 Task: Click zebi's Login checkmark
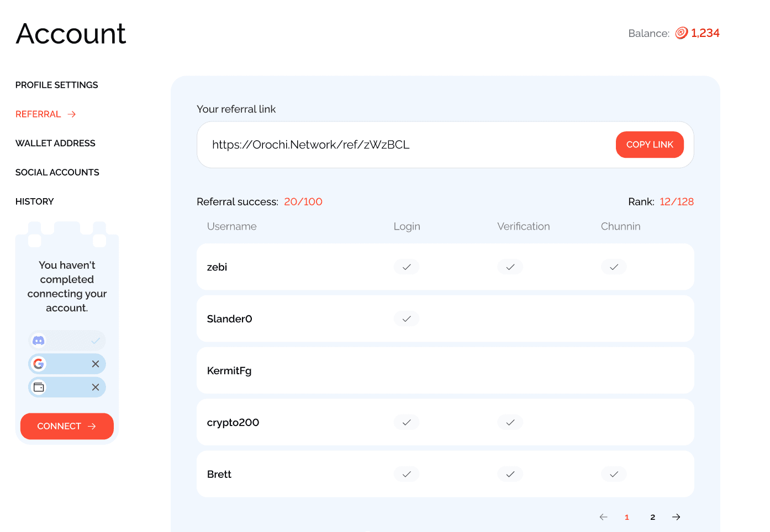[407, 267]
